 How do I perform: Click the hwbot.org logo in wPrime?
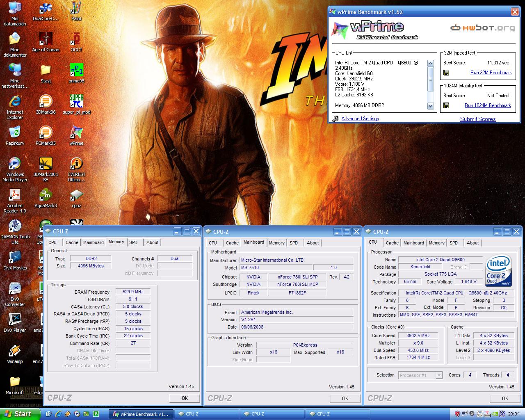(x=483, y=28)
